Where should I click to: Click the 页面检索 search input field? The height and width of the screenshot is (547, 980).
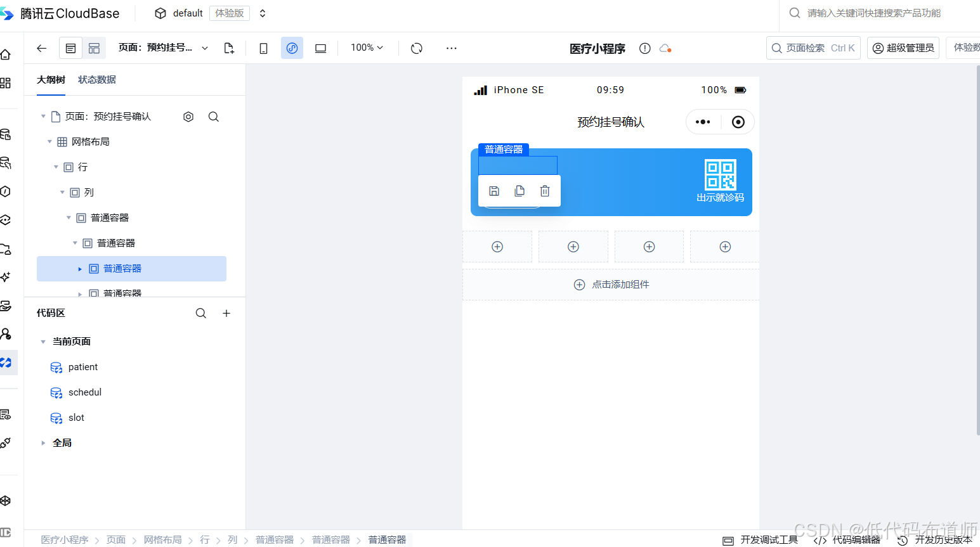click(x=812, y=48)
